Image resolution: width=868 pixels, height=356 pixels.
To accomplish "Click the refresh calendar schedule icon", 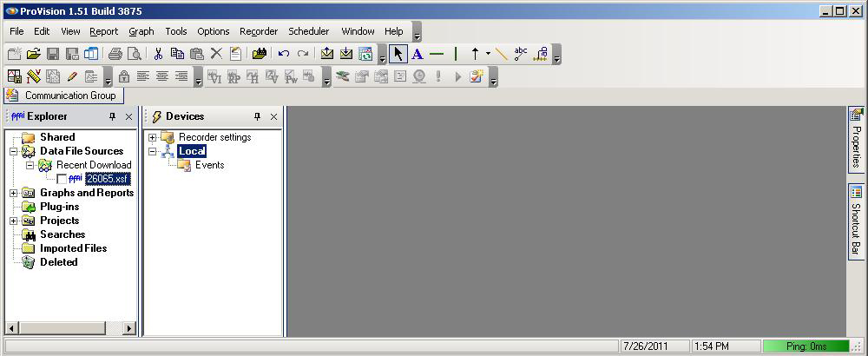I will click(x=365, y=54).
